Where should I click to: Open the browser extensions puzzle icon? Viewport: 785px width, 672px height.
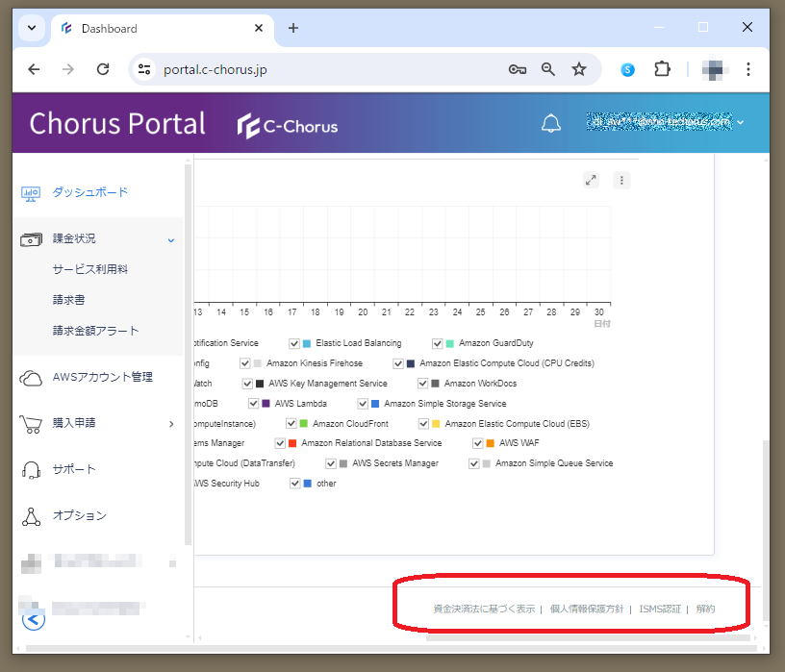click(x=662, y=69)
